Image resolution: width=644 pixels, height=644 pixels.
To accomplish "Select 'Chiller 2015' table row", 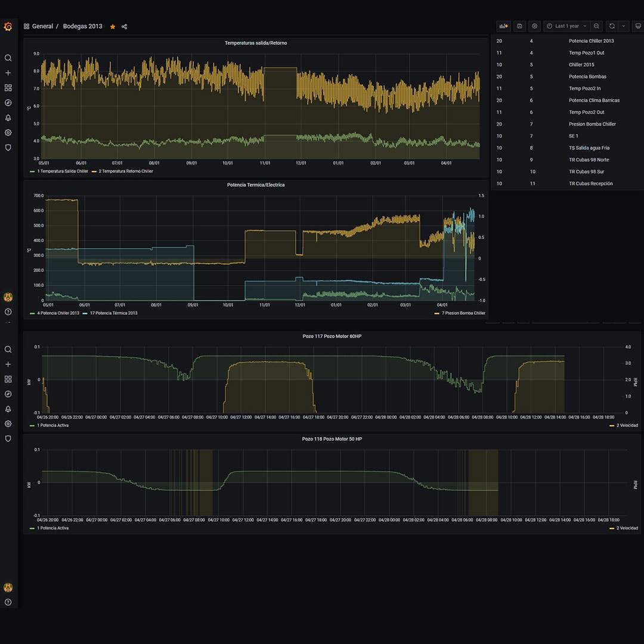I will (567, 65).
